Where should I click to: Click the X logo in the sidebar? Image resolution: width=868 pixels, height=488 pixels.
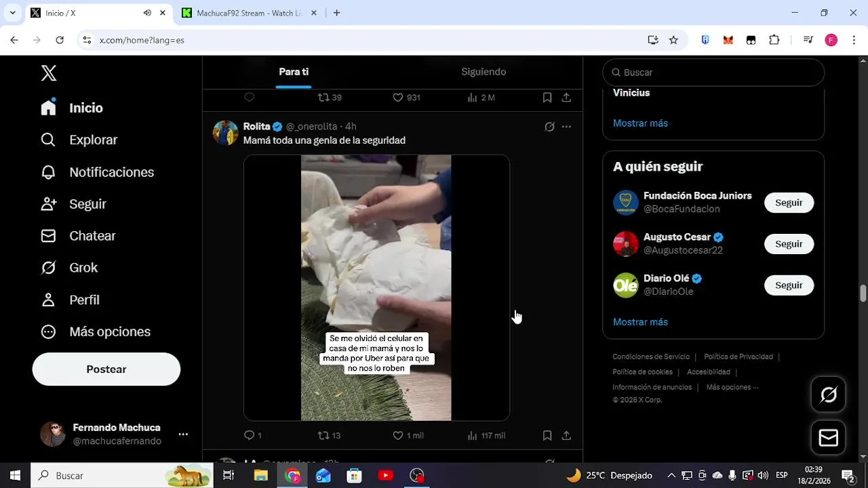[49, 73]
